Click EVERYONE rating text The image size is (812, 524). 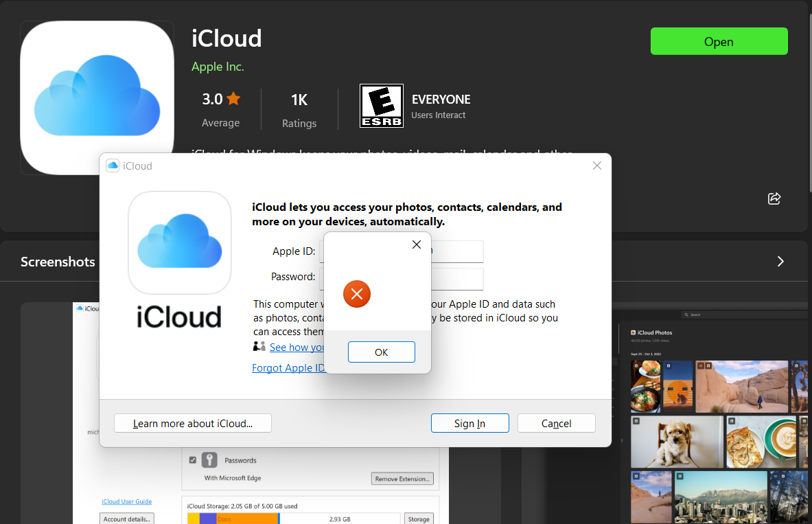pos(441,100)
